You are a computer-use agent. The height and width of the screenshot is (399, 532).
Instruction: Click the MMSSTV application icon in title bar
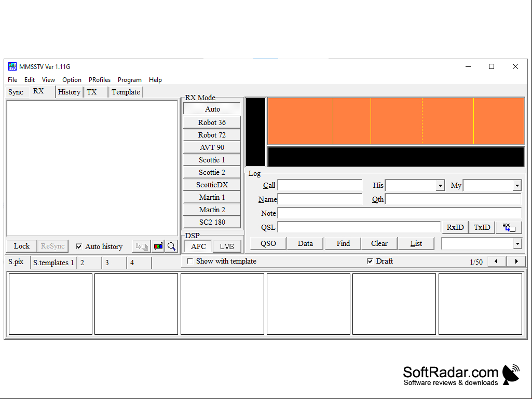tap(12, 66)
